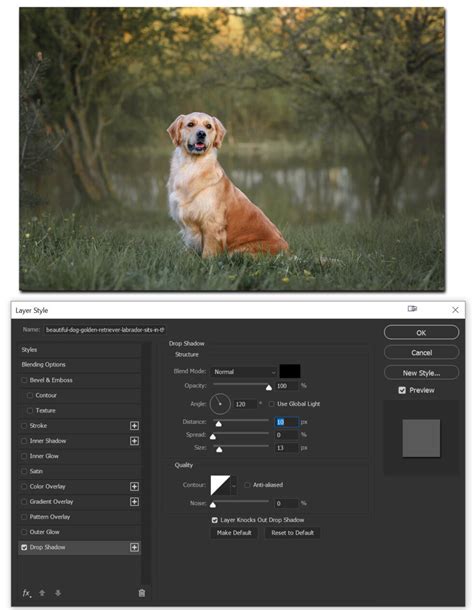Click the Noise slider handle
474x610 pixels.
click(213, 505)
